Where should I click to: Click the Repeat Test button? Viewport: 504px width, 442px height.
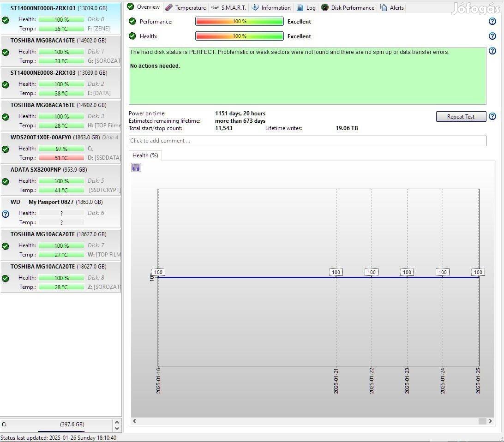pyautogui.click(x=461, y=117)
